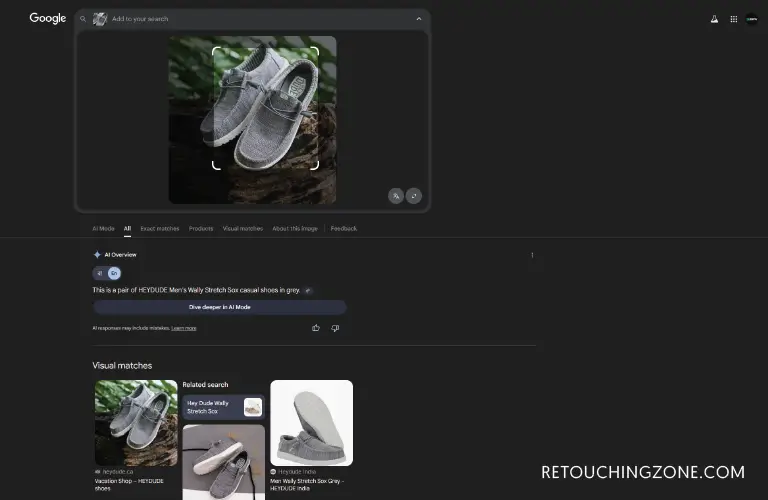Click the uploaded shoe photo in Lens

pyautogui.click(x=253, y=119)
